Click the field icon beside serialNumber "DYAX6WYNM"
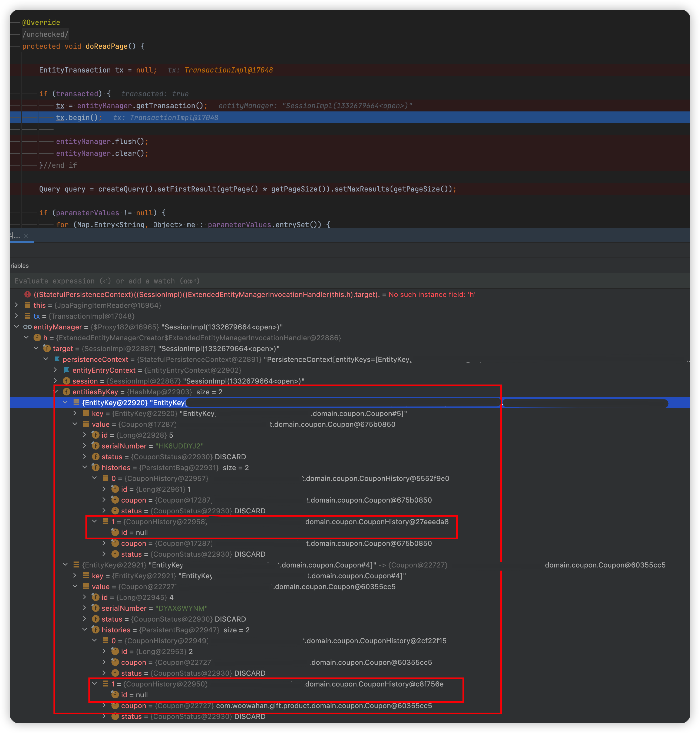The width and height of the screenshot is (700, 733). [95, 608]
